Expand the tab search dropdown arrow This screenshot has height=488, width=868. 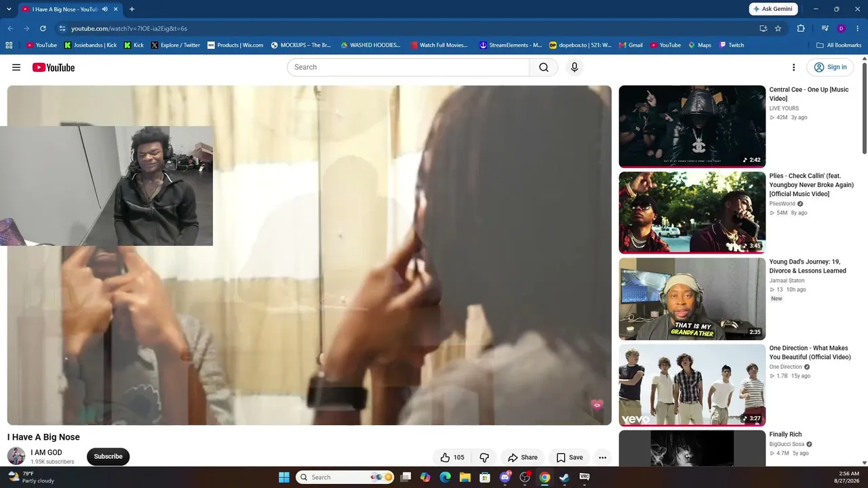tap(9, 9)
